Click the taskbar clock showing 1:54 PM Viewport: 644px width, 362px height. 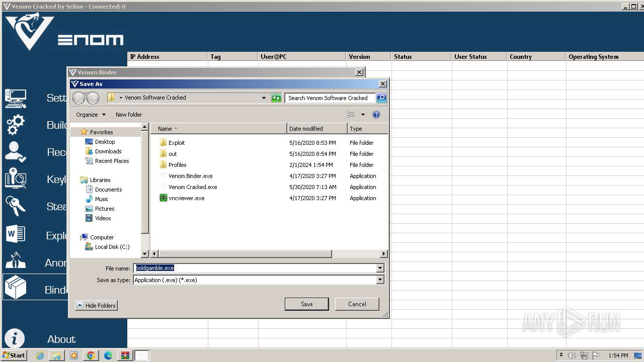point(618,355)
